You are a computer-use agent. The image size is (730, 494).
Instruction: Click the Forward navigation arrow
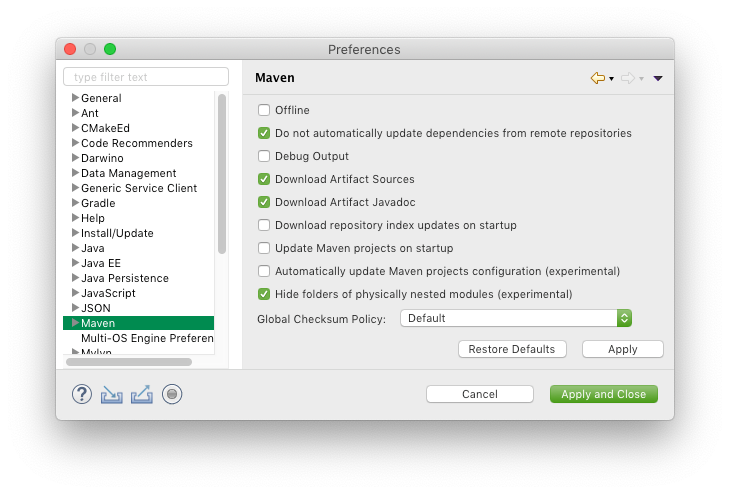click(628, 78)
